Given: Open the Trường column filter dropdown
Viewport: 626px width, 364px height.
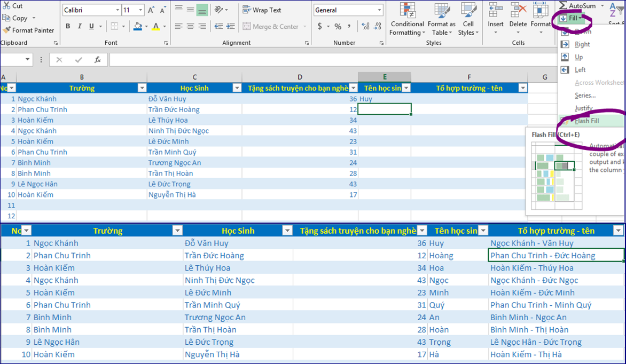Looking at the screenshot, I should 142,88.
